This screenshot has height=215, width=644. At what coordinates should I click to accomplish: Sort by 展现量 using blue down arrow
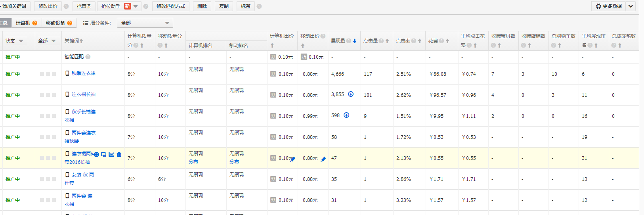coord(355,41)
